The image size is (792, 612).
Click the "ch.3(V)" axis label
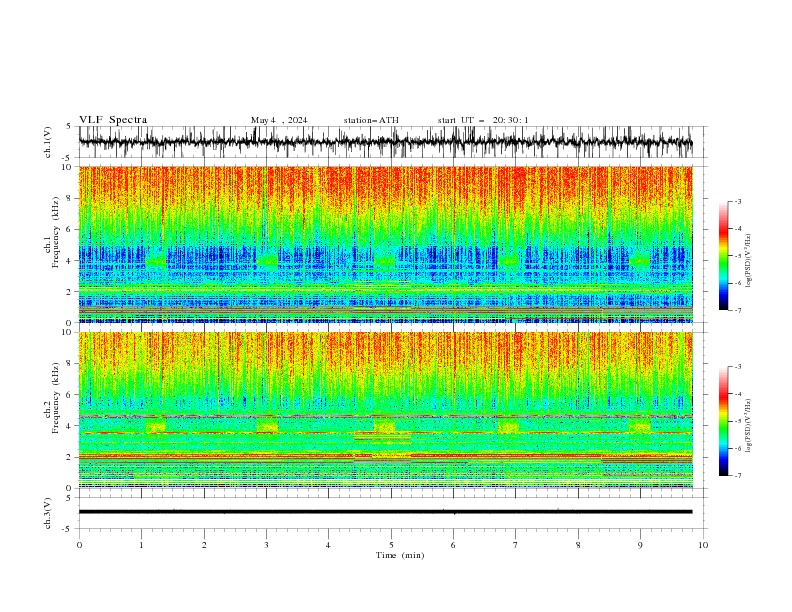pyautogui.click(x=48, y=513)
